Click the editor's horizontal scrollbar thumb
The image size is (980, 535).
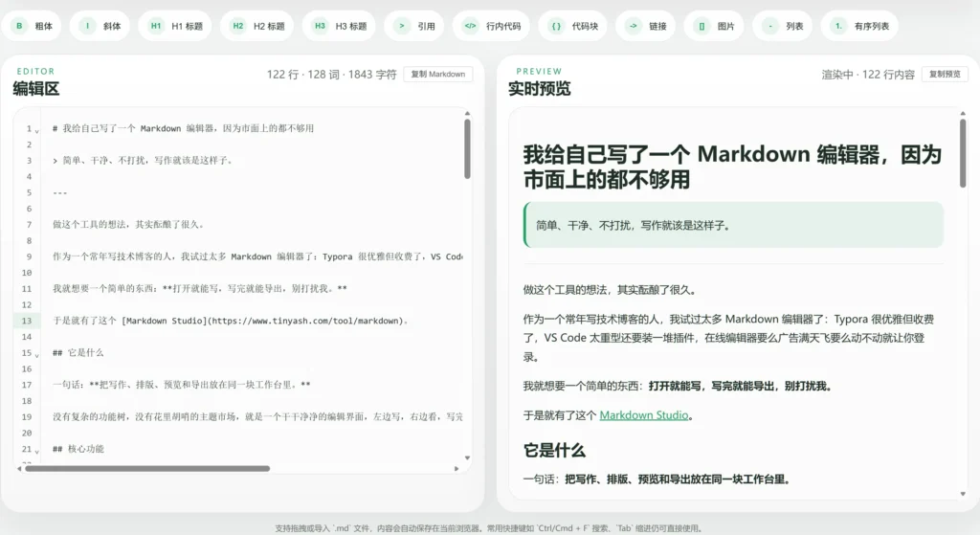146,469
